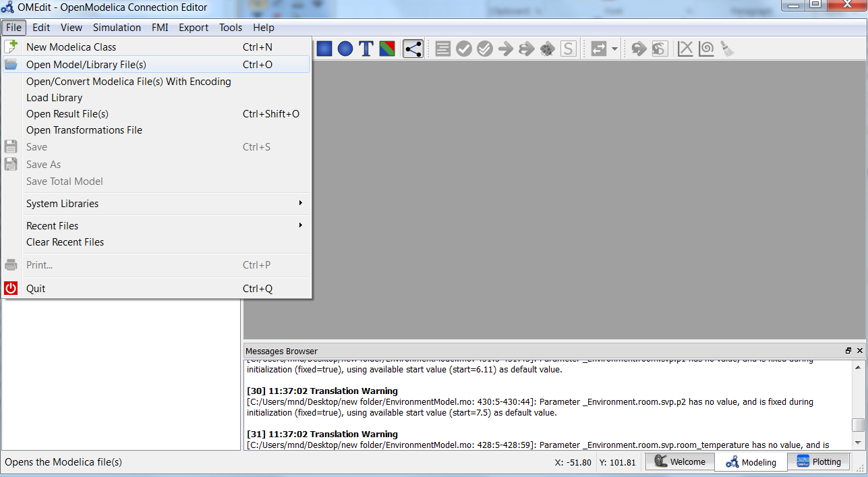Click the Simulate with Transformational Debugger icon
The image size is (868, 477).
point(526,49)
